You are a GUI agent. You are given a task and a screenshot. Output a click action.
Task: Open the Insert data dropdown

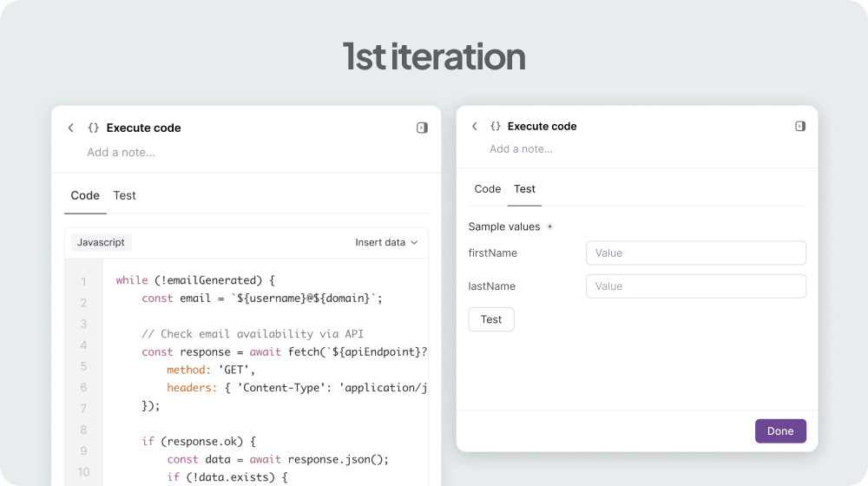pos(386,242)
